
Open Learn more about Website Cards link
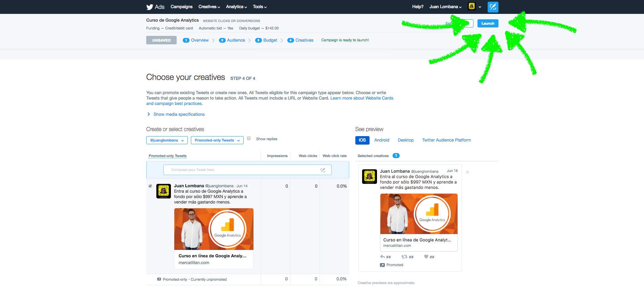(362, 98)
